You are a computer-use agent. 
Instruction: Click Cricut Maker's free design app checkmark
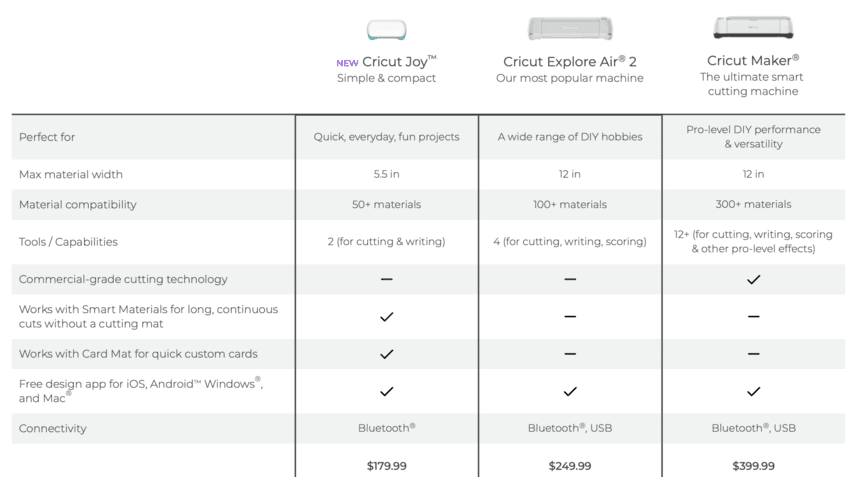click(753, 391)
